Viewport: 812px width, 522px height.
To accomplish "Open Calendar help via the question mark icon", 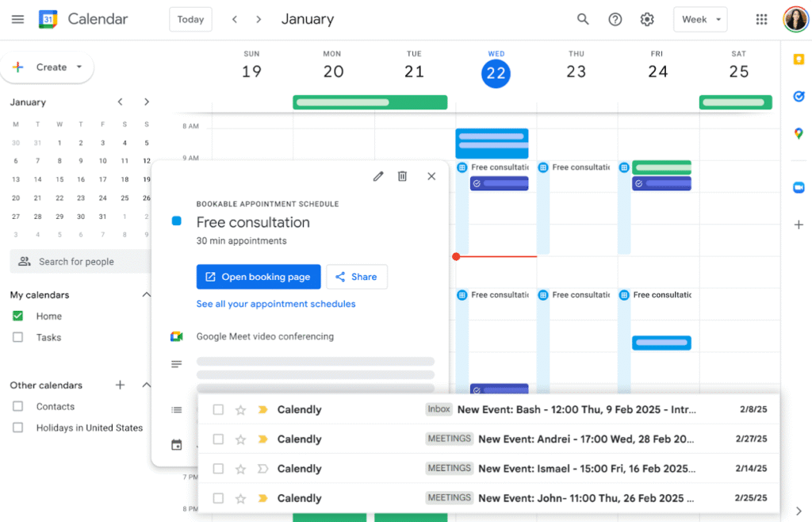I will coord(615,19).
